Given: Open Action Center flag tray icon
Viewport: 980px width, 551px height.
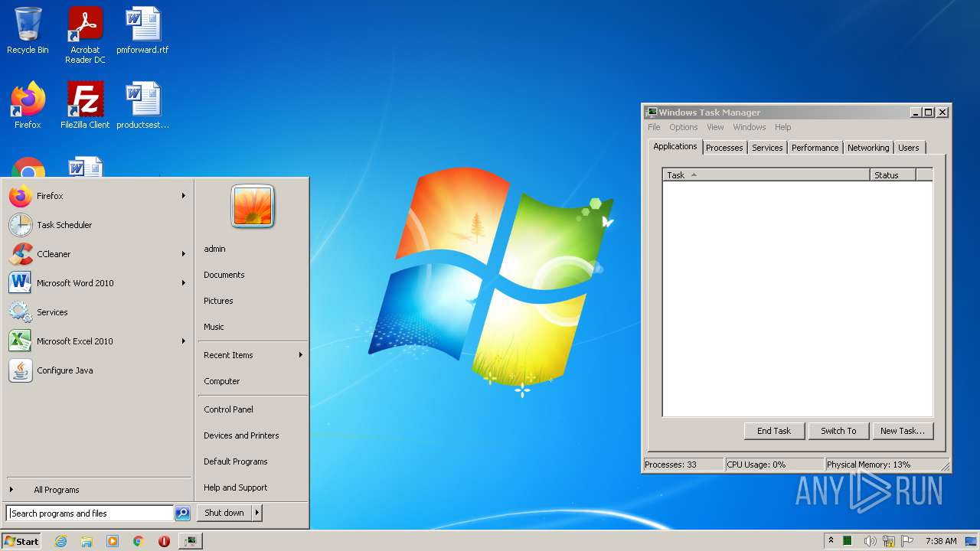Looking at the screenshot, I should (x=907, y=541).
